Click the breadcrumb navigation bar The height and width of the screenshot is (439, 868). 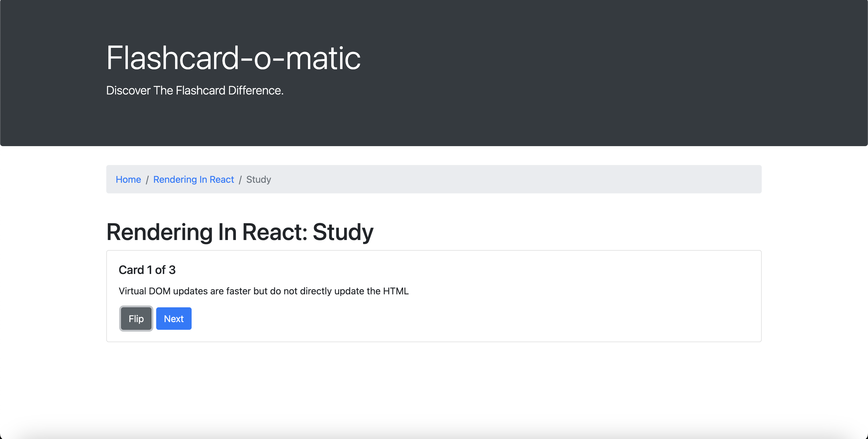[x=434, y=179]
